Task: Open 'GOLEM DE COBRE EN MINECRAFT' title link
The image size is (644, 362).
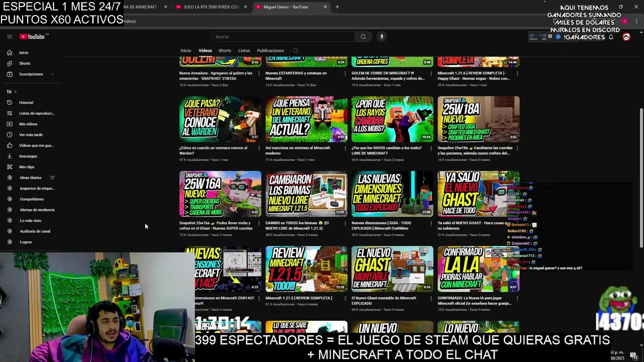Action: click(x=388, y=76)
